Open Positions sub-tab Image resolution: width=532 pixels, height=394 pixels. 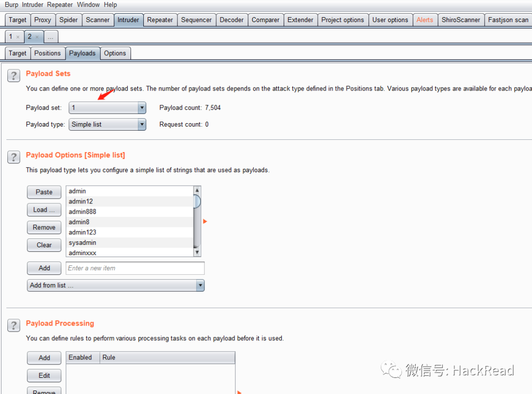click(47, 53)
